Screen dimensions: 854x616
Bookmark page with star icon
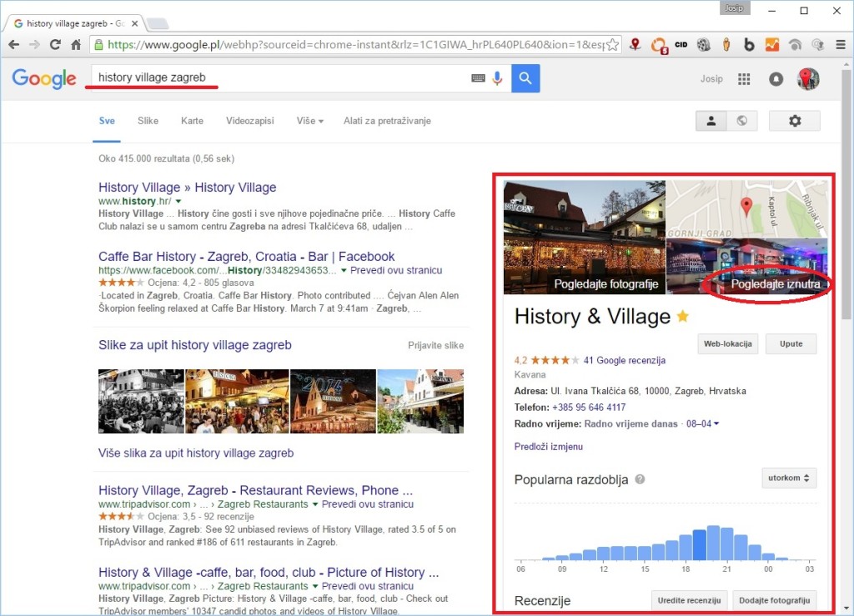(x=613, y=45)
